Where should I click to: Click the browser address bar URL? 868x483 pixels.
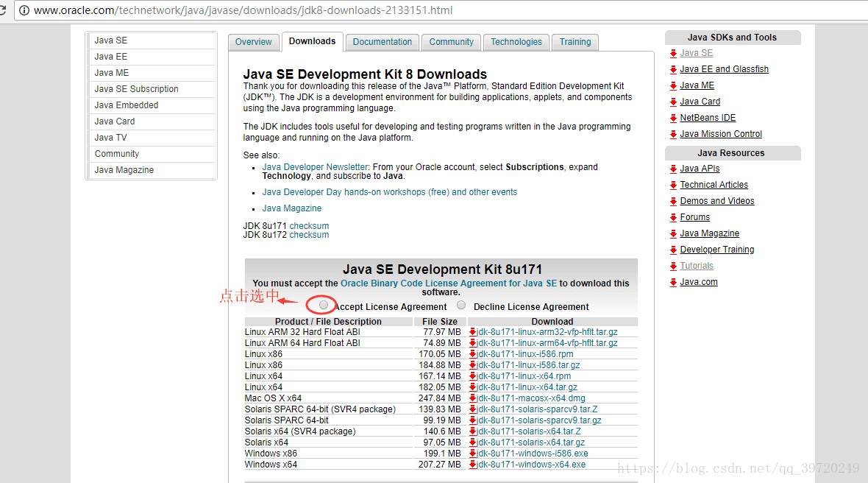[243, 10]
